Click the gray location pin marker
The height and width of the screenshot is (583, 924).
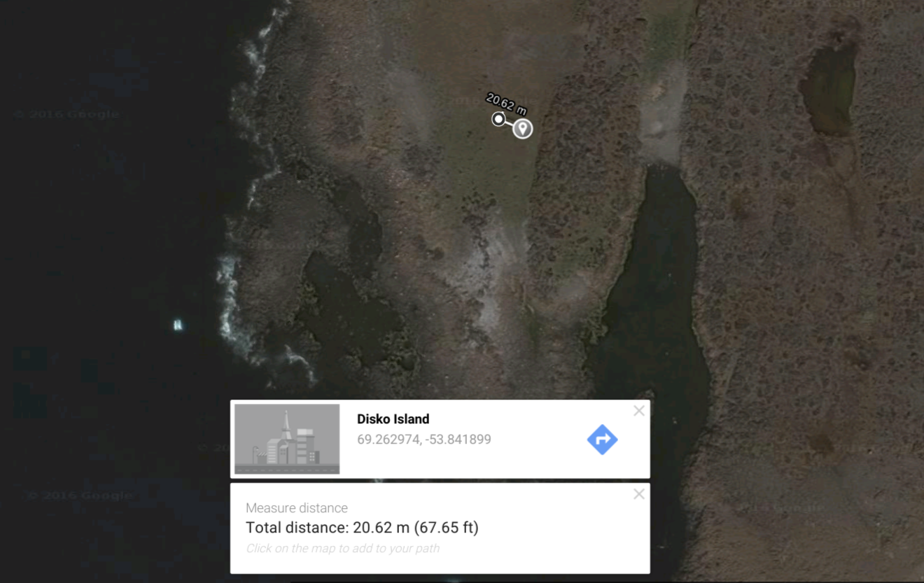522,129
